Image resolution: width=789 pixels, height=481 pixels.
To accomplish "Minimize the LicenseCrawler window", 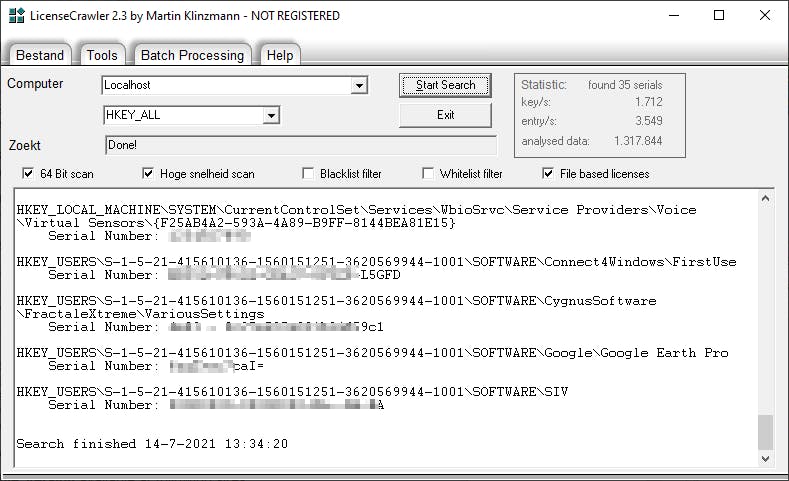I will pyautogui.click(x=672, y=15).
